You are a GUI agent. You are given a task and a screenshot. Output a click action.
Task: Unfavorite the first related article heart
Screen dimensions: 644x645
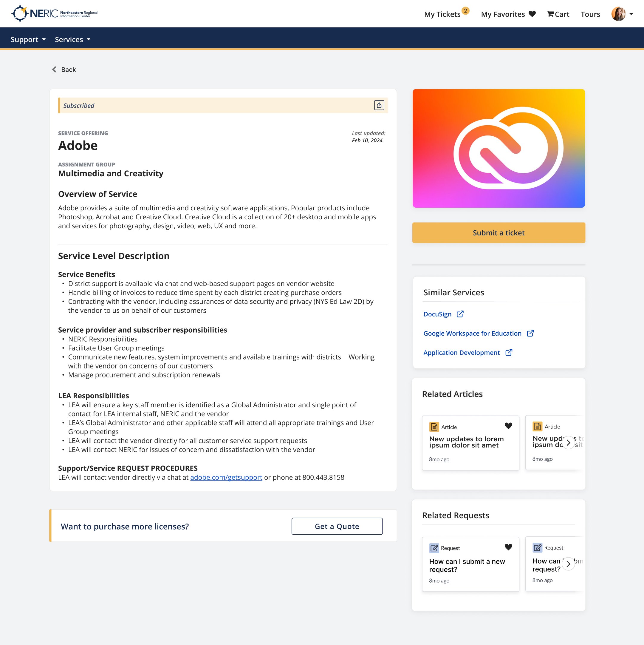[x=508, y=426]
